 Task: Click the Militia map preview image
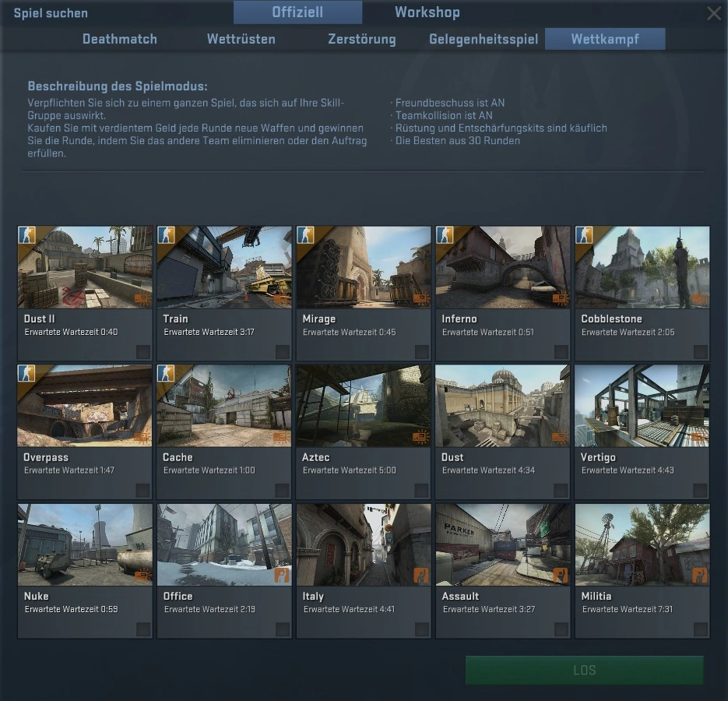click(642, 544)
